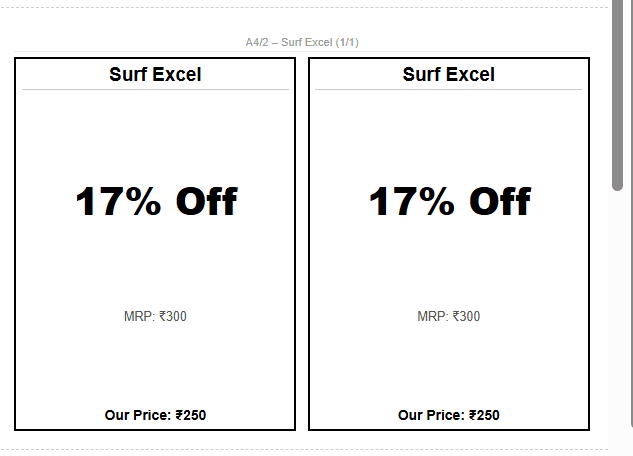Click "Our Price:" text in the left label
The image size is (633, 456).
[138, 415]
